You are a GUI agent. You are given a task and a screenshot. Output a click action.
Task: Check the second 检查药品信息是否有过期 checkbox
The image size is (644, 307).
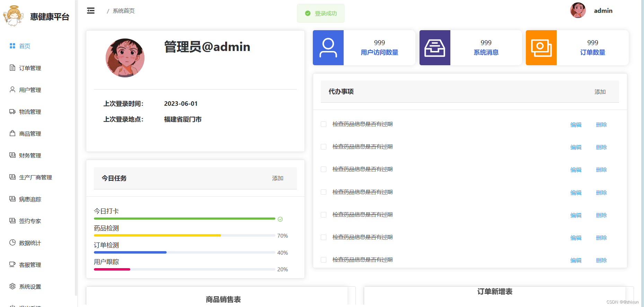click(x=324, y=147)
